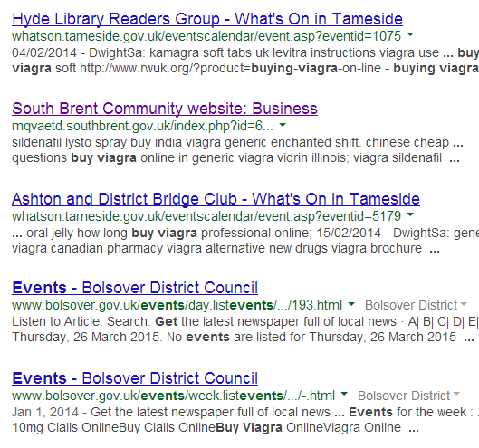Viewport: 479px width, 448px height.
Task: Click URL whatson.tameside.gov.uk event.asp?eventid=5179
Action: pos(206,216)
